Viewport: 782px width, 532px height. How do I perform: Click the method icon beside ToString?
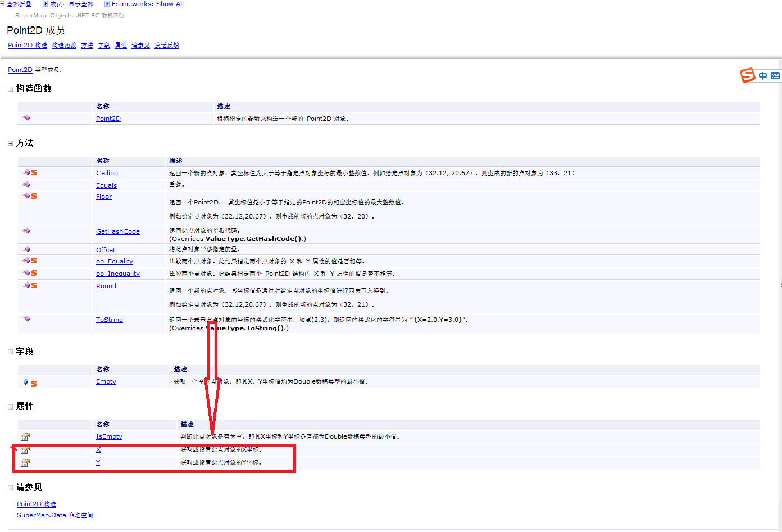click(26, 319)
